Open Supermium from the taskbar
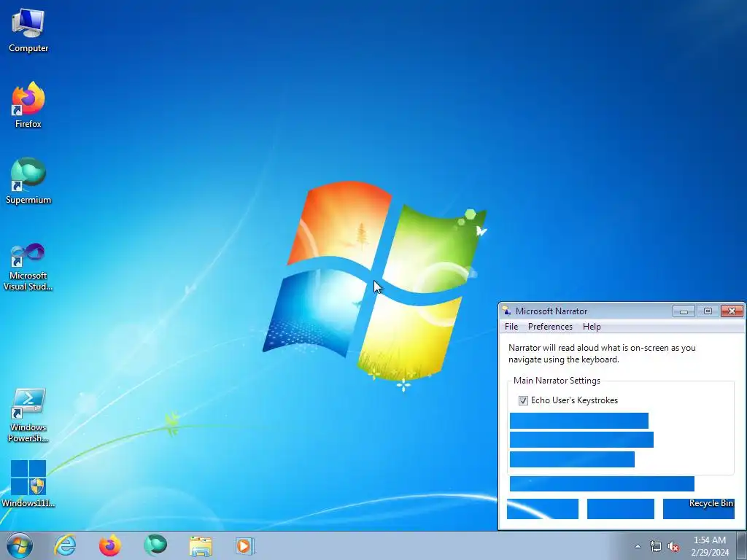 click(155, 545)
